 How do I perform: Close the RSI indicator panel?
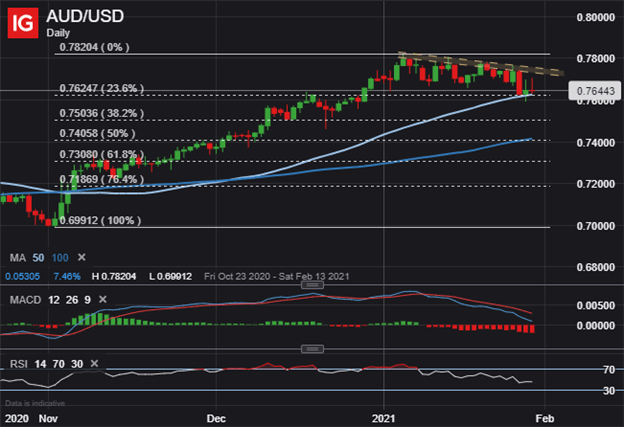point(94,363)
